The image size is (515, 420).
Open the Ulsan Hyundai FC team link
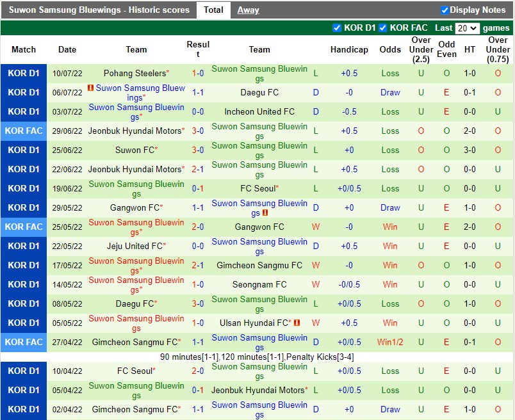(x=254, y=323)
